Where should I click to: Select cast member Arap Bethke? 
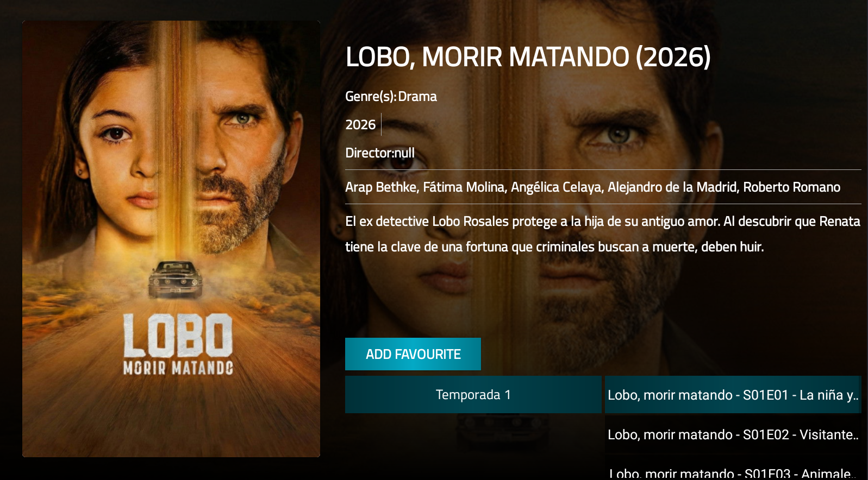(x=381, y=187)
